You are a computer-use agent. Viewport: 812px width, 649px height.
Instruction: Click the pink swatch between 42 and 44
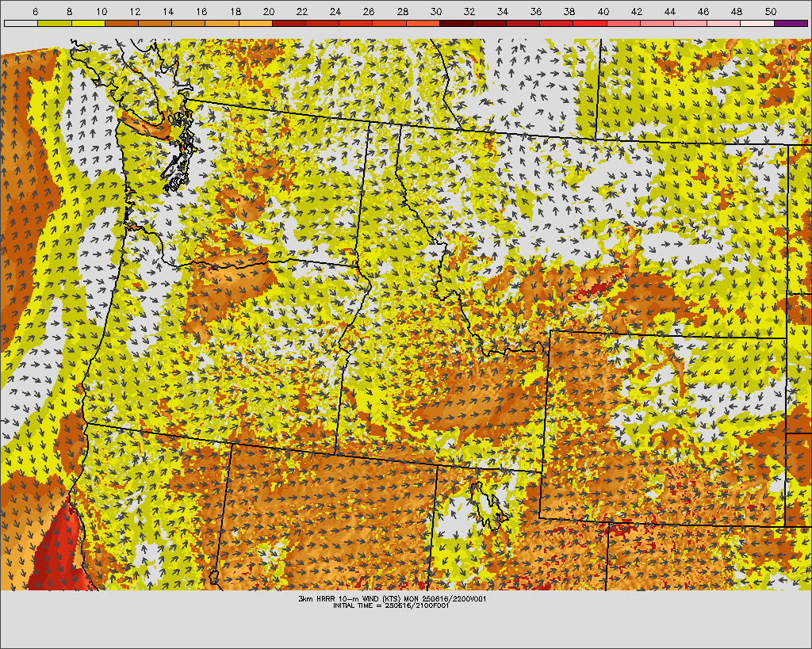click(657, 23)
